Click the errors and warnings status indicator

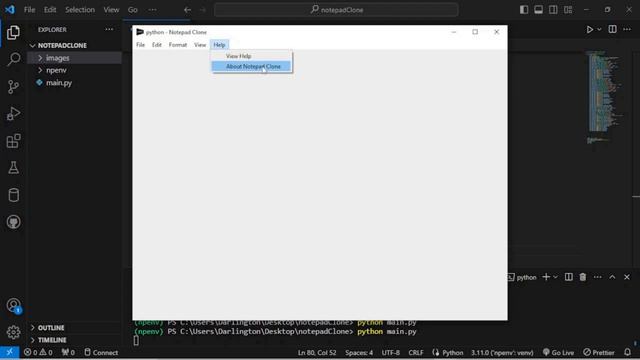click(x=38, y=352)
